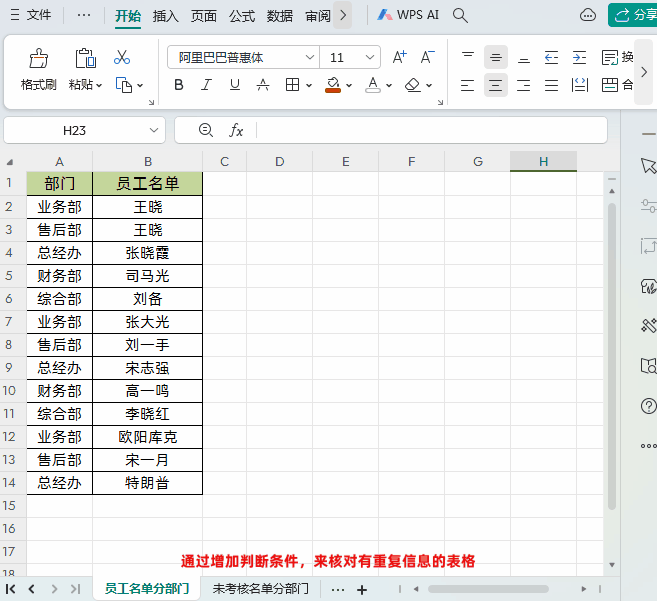Expand the font size dropdown
The image size is (657, 601).
point(369,57)
